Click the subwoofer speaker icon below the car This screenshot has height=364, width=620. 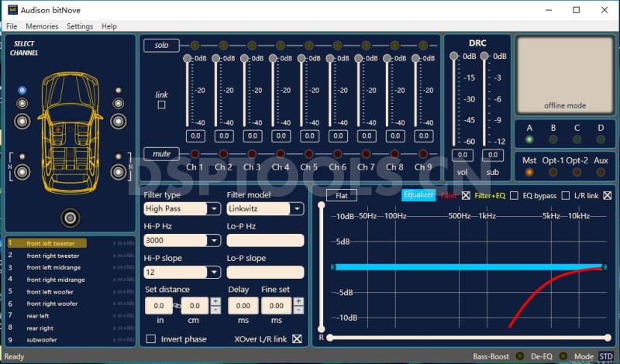point(71,218)
